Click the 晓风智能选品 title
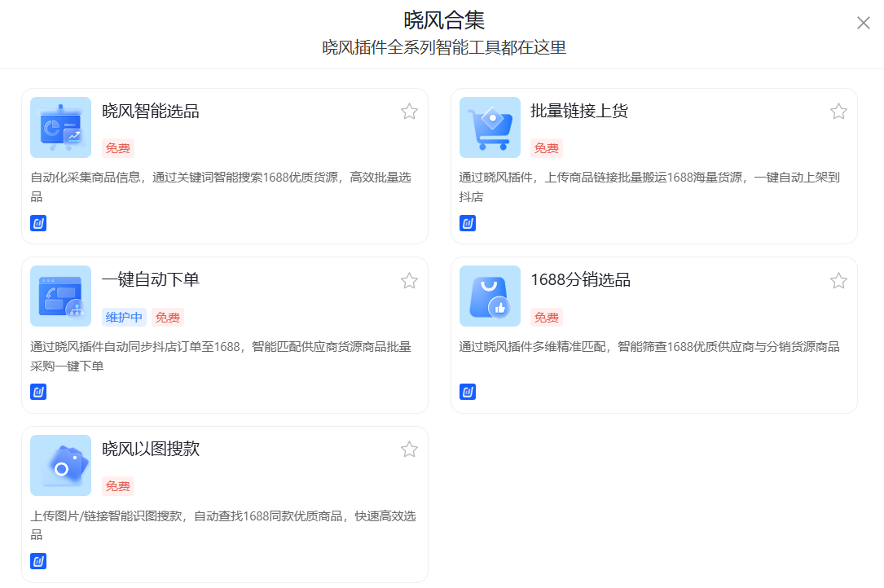Image resolution: width=884 pixels, height=588 pixels. [151, 111]
